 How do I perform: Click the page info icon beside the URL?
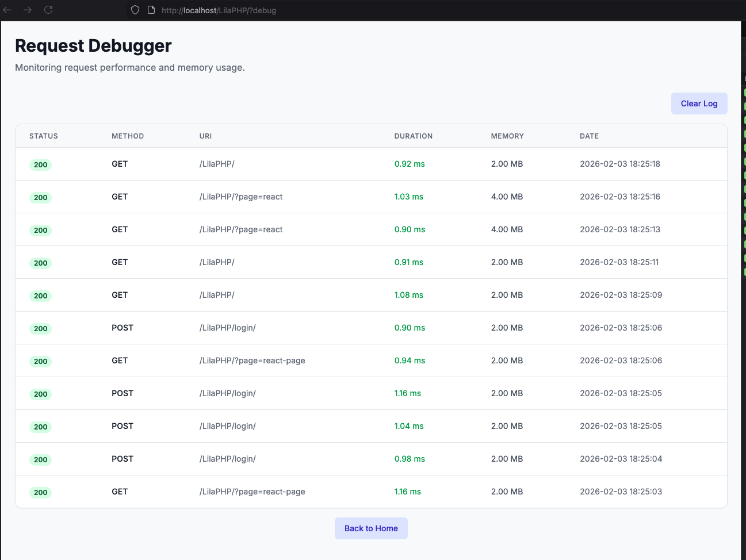pyautogui.click(x=151, y=10)
